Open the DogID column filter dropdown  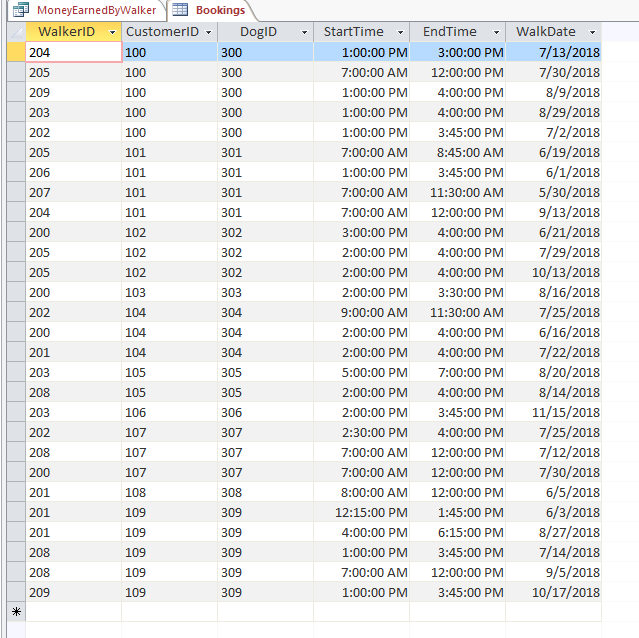click(x=304, y=32)
